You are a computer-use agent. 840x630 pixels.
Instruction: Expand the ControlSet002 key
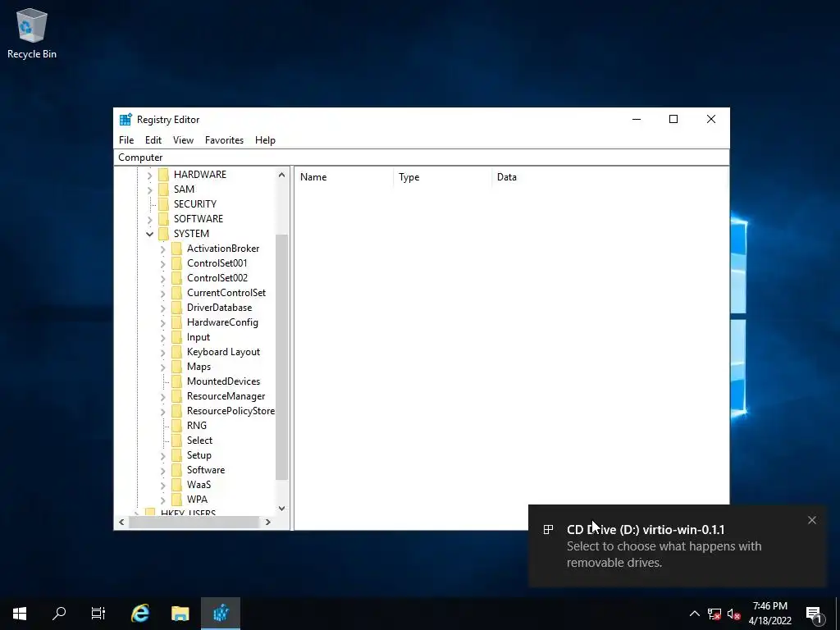pyautogui.click(x=163, y=279)
